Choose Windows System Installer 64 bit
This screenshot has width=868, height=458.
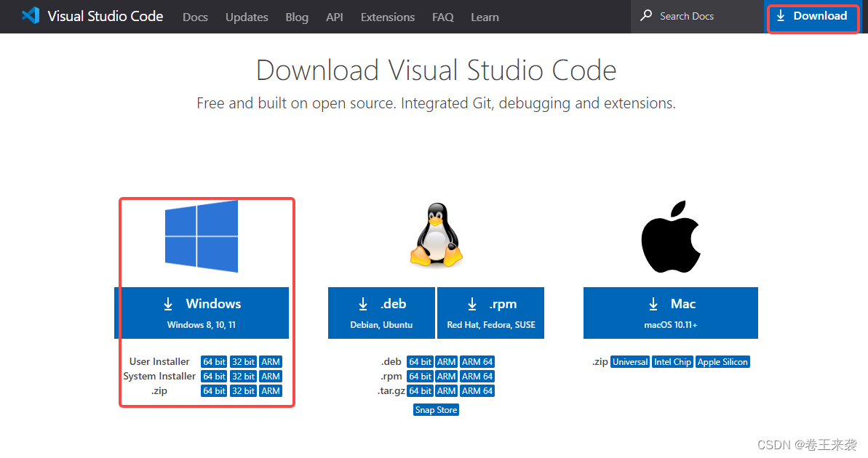click(214, 376)
